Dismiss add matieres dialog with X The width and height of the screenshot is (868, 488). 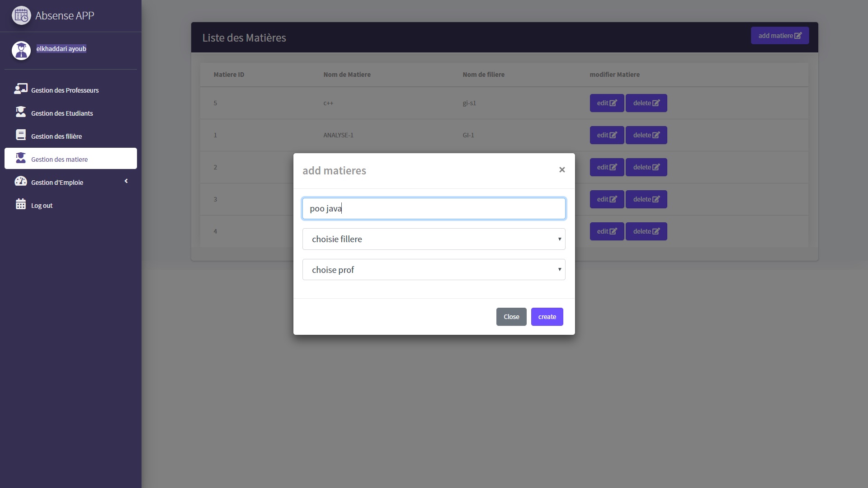[x=562, y=170]
